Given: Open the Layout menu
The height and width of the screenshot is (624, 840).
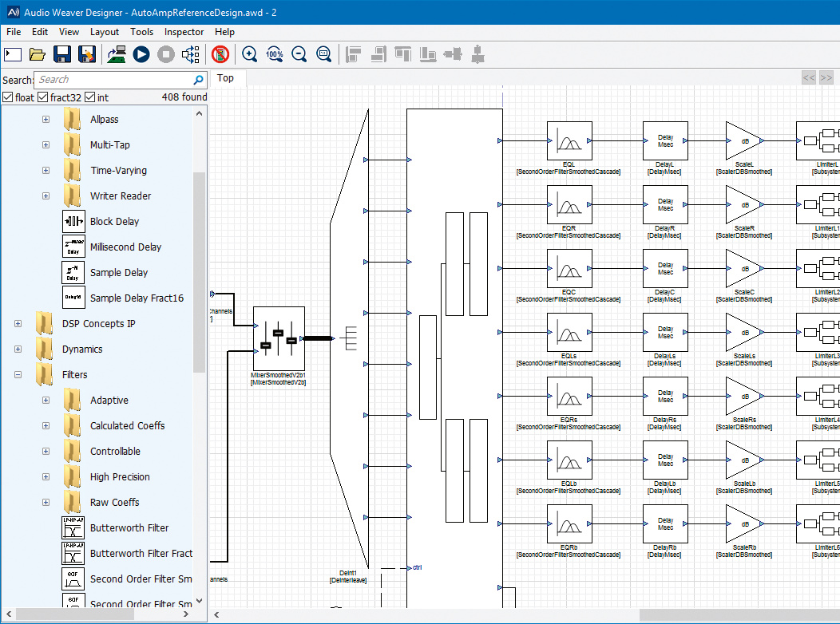Looking at the screenshot, I should [105, 32].
